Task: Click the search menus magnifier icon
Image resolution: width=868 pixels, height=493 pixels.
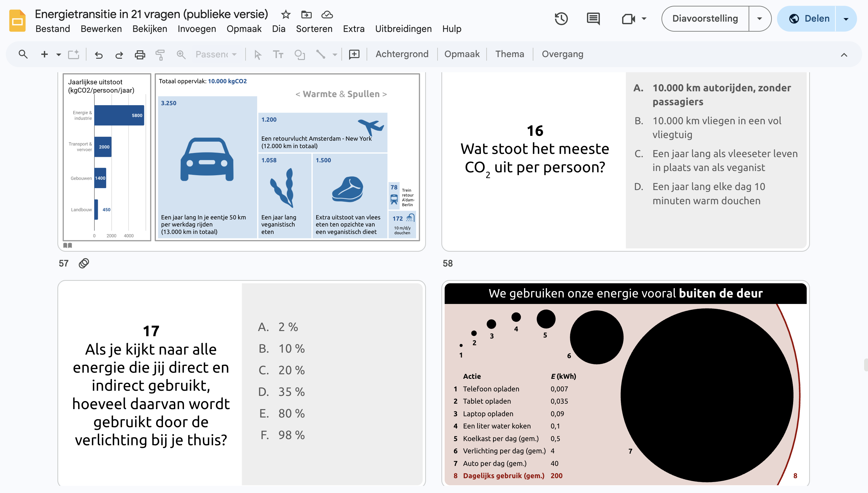Action: click(x=23, y=54)
